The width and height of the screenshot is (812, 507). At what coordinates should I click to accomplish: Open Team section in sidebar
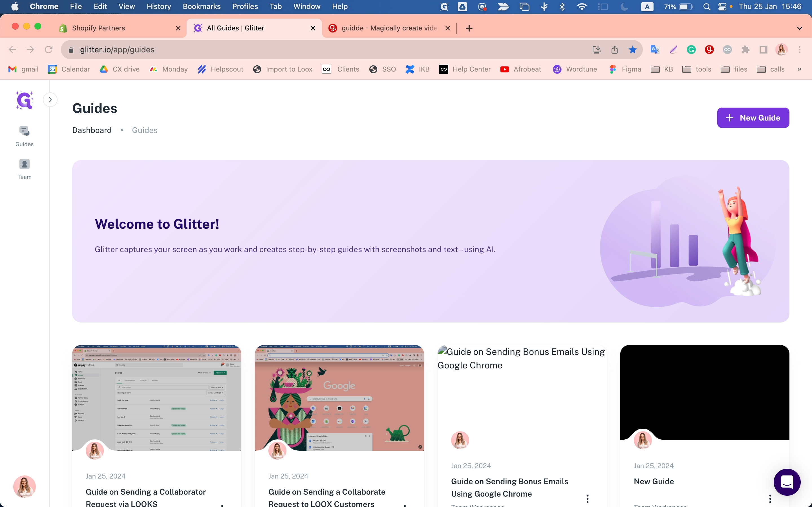coord(25,169)
